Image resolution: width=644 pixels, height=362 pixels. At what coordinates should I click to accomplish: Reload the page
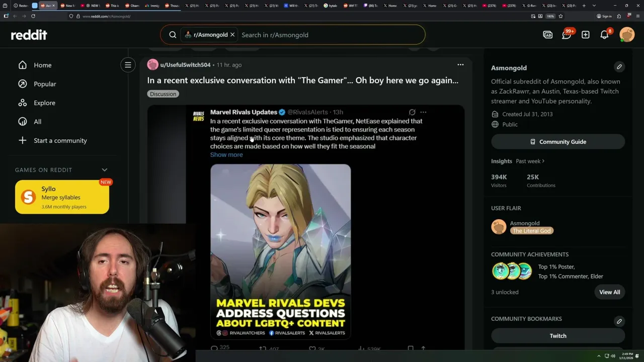click(33, 16)
